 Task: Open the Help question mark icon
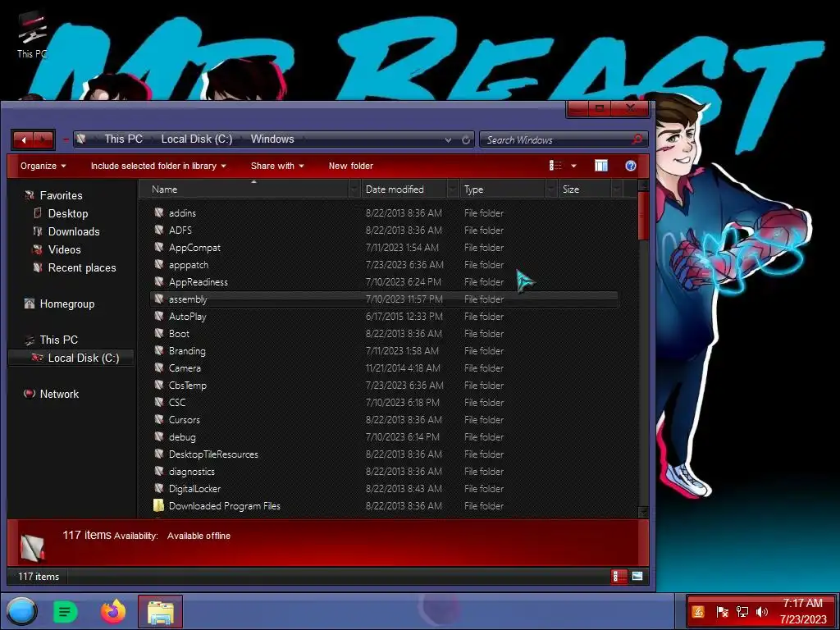tap(631, 166)
